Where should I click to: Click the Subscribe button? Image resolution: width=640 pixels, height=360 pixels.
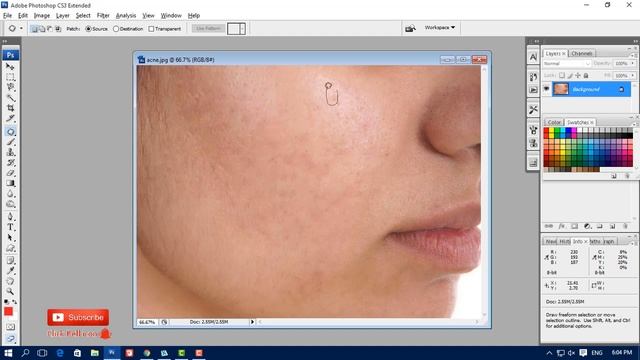pyautogui.click(x=78, y=317)
